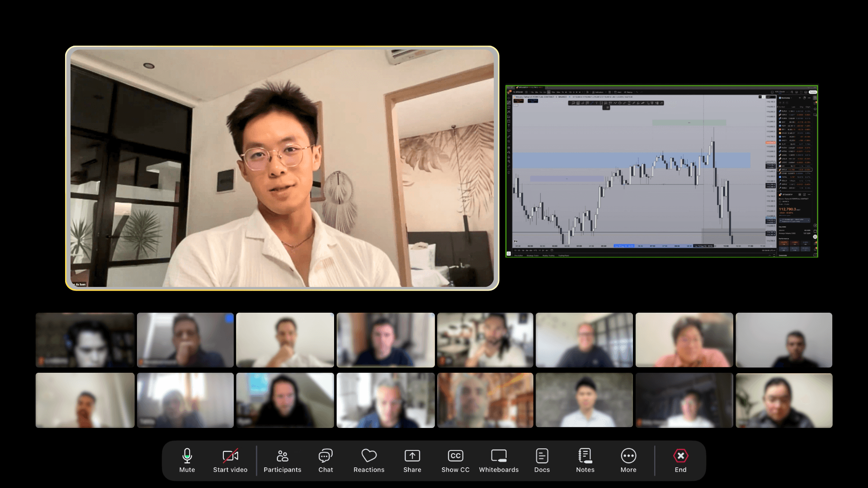
Task: Select the participant wearing a pink shirt
Action: [x=684, y=340]
